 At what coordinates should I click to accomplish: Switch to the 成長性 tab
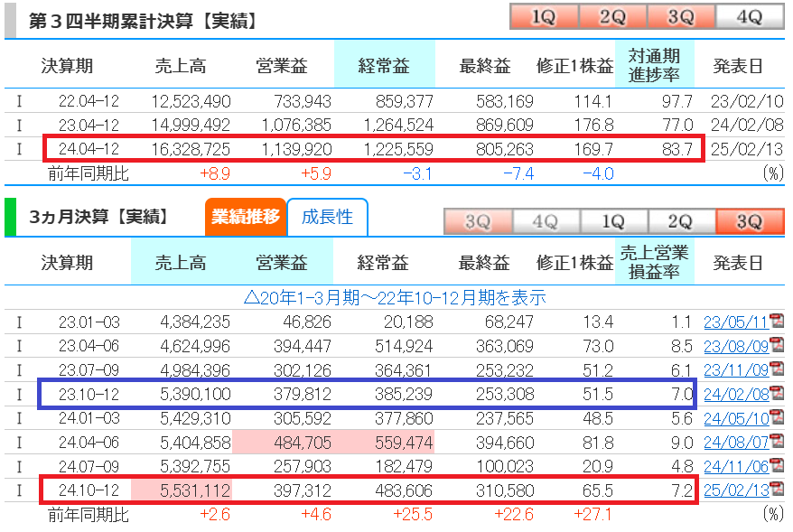point(327,217)
